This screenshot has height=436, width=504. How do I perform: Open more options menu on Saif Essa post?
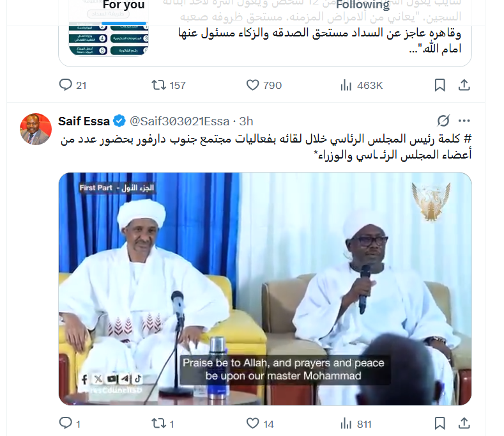coord(464,121)
